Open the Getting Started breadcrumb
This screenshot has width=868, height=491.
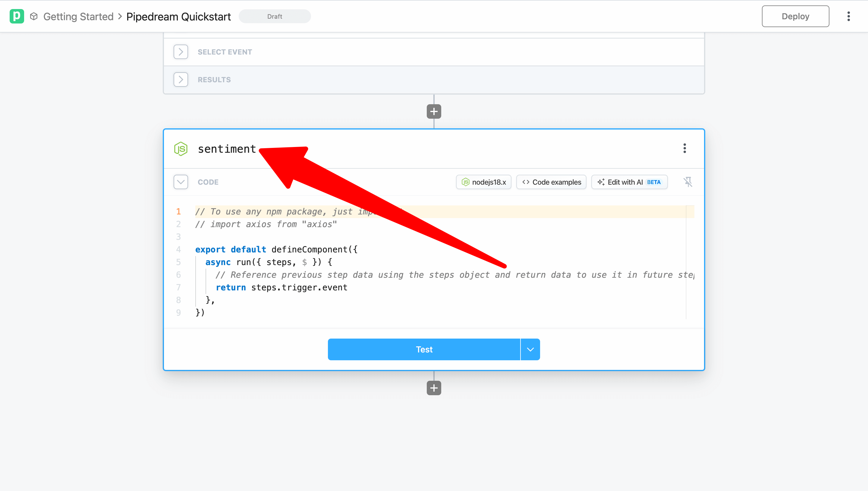[x=78, y=16]
